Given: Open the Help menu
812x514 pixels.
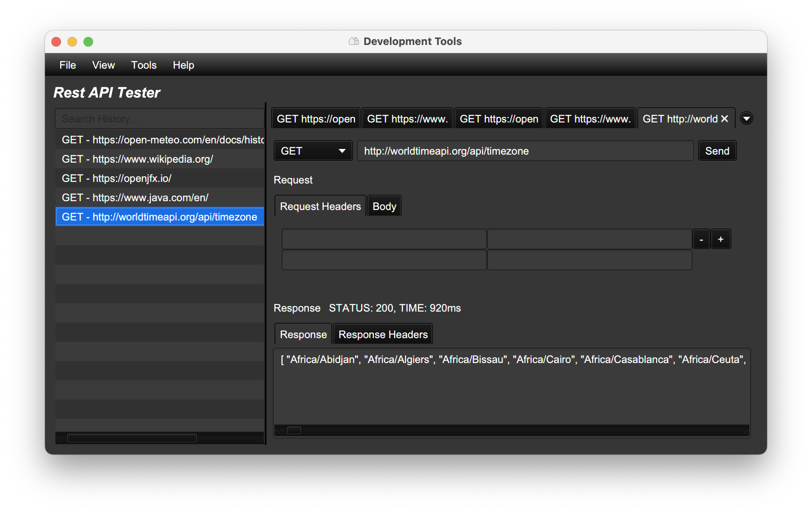Looking at the screenshot, I should pyautogui.click(x=183, y=65).
